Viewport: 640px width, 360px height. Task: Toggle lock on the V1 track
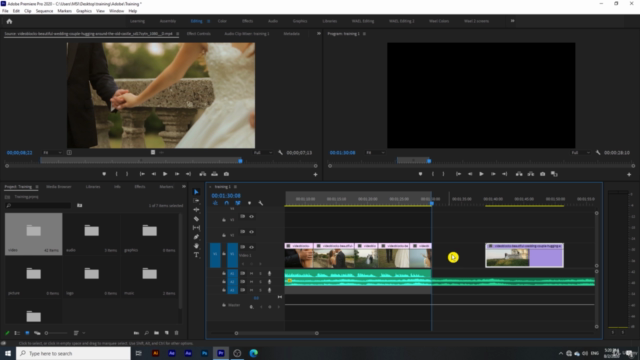[x=224, y=254]
